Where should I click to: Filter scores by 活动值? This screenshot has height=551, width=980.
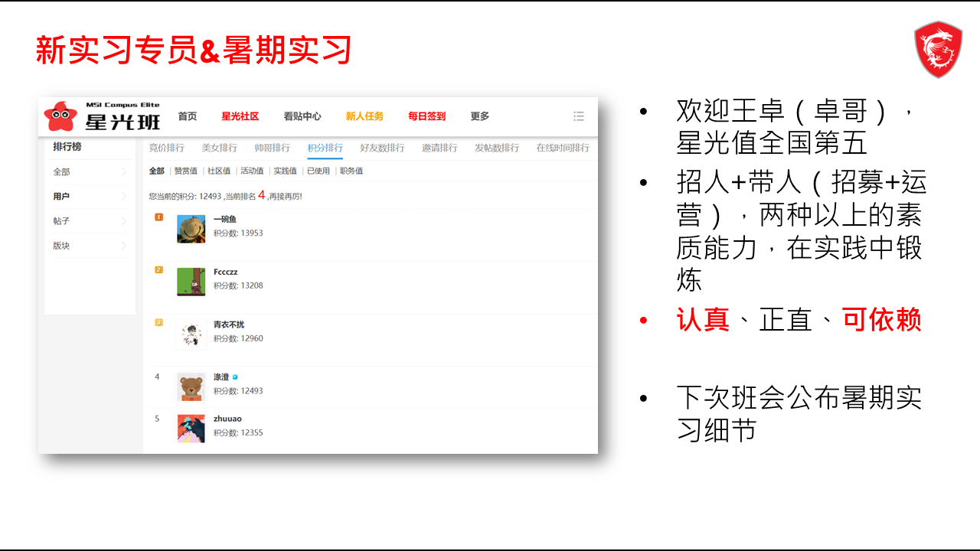(x=252, y=171)
